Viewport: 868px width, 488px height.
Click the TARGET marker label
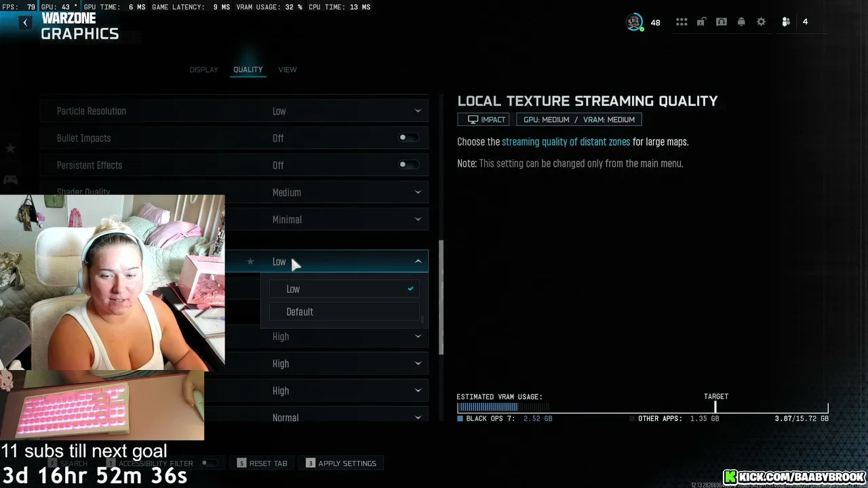[716, 396]
